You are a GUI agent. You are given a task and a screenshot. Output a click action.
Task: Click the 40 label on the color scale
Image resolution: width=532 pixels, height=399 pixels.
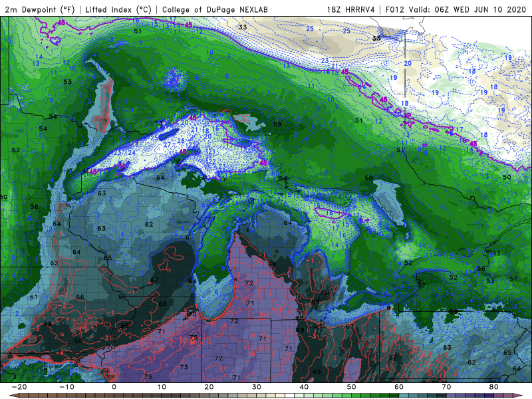click(304, 387)
